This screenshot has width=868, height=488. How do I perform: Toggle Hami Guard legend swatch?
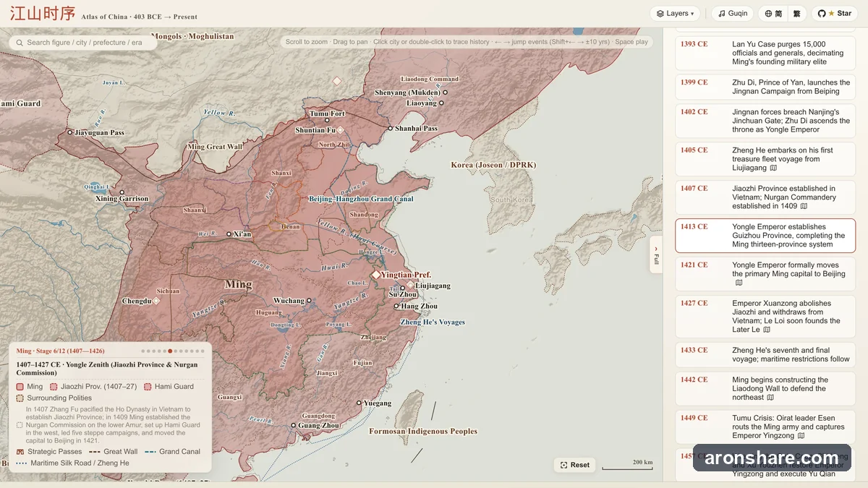[x=148, y=387]
